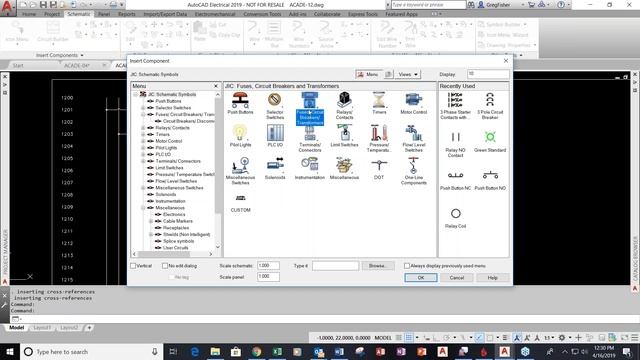The height and width of the screenshot is (360, 640).
Task: Click the Help button
Action: pos(493,278)
